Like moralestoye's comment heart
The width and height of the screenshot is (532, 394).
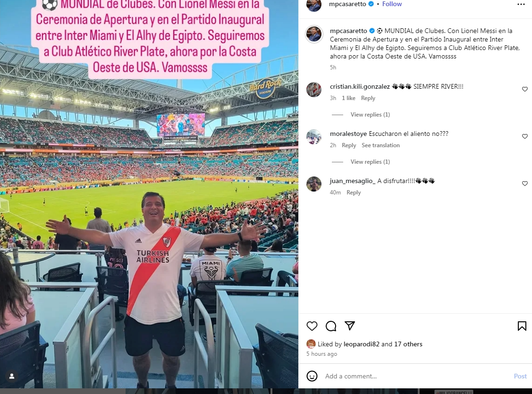524,136
